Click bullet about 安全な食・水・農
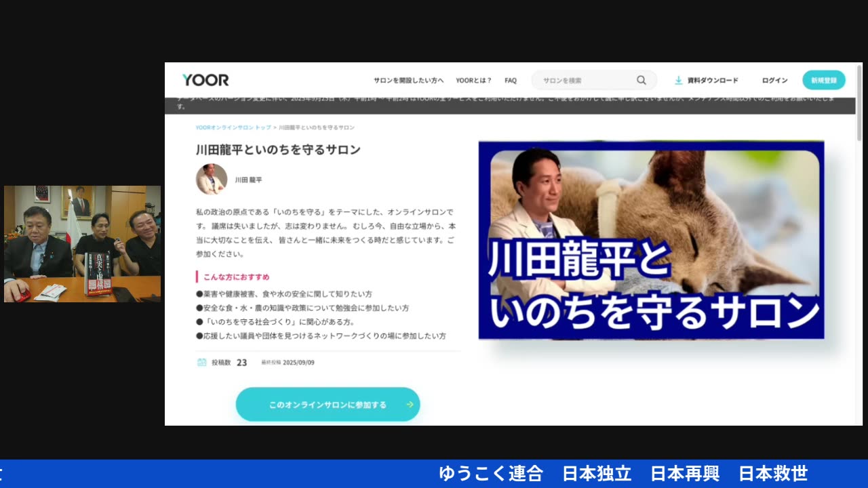 [302, 308]
